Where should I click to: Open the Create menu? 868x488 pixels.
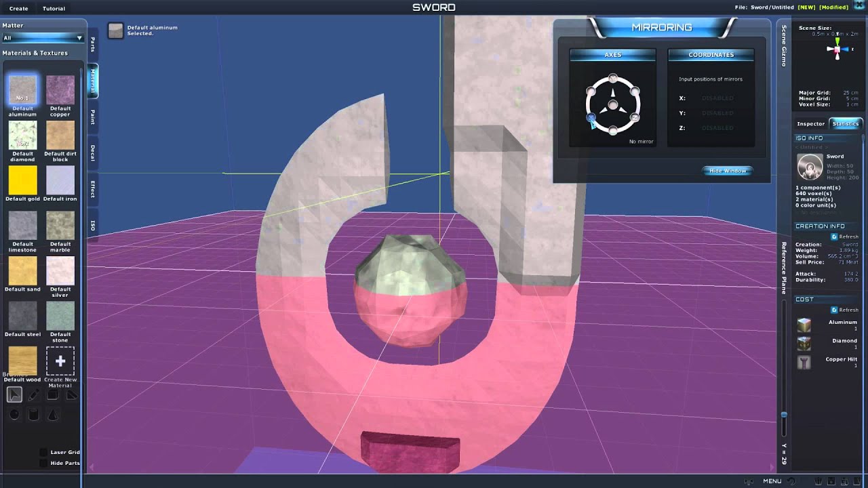click(x=18, y=8)
